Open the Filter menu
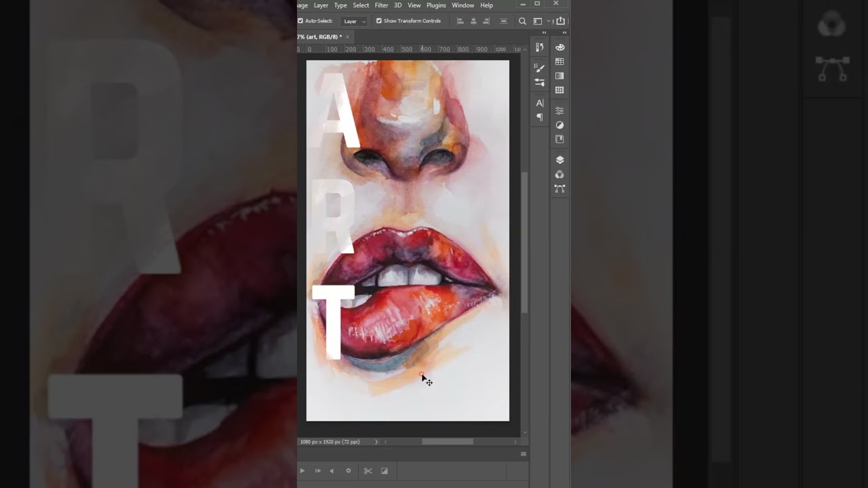The width and height of the screenshot is (868, 488). tap(382, 5)
